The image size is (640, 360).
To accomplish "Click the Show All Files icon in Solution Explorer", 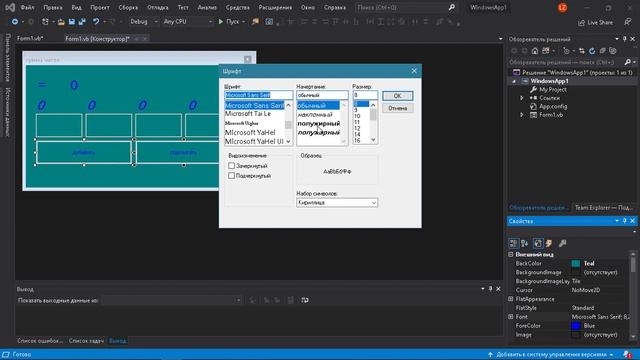I will pos(613,51).
